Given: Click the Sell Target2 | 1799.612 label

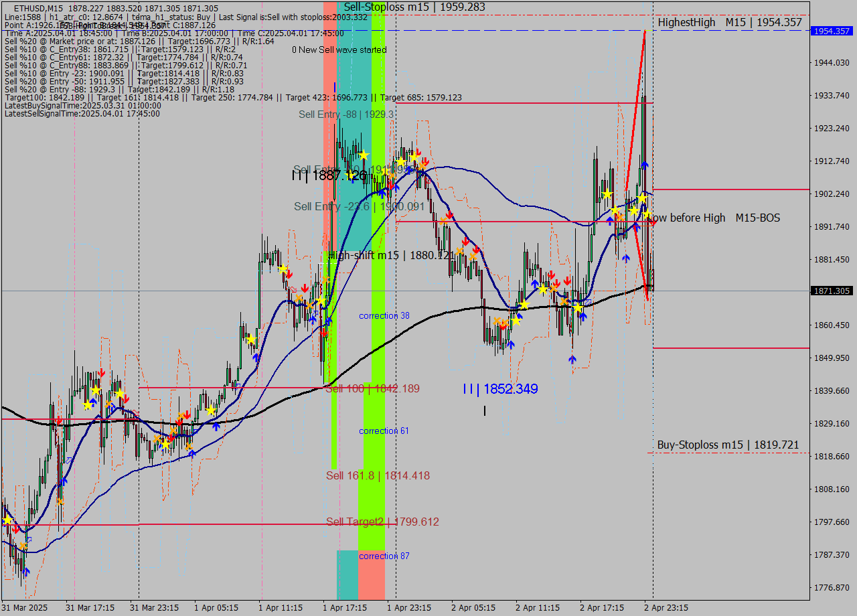Looking at the screenshot, I should pos(382,522).
